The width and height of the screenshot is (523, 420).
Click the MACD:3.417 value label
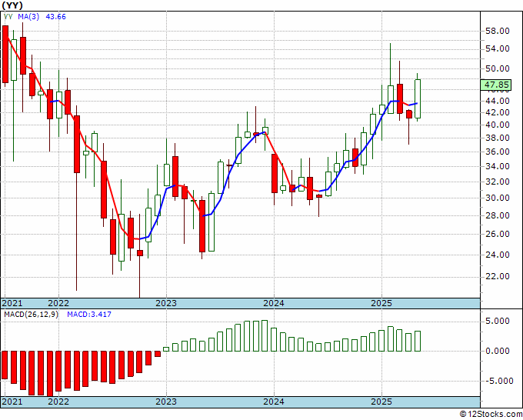pos(89,315)
